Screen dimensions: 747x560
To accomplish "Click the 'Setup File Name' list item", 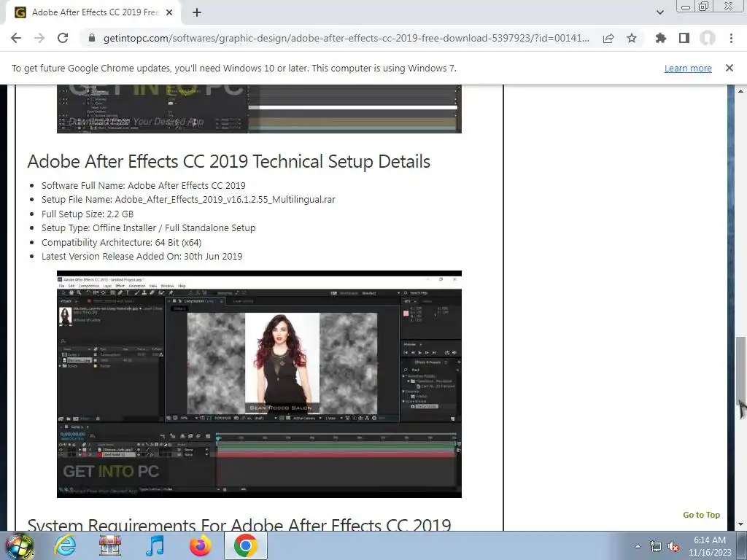I will coord(188,200).
